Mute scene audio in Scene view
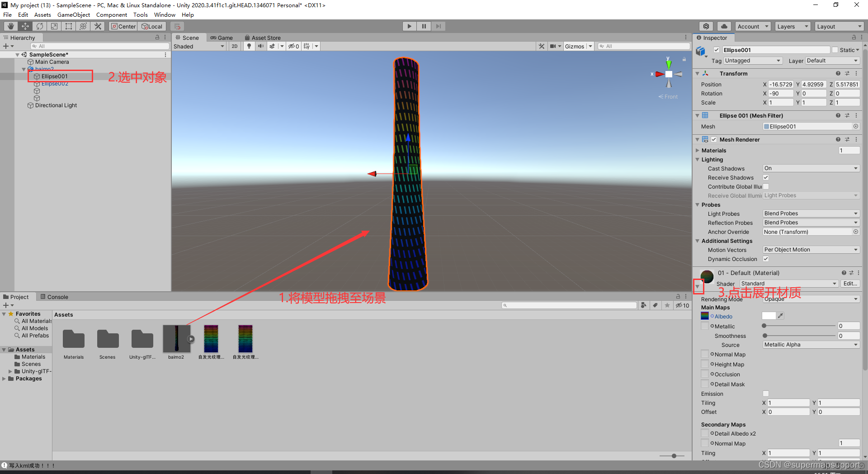Screen dimensions: 868x474 pos(261,46)
